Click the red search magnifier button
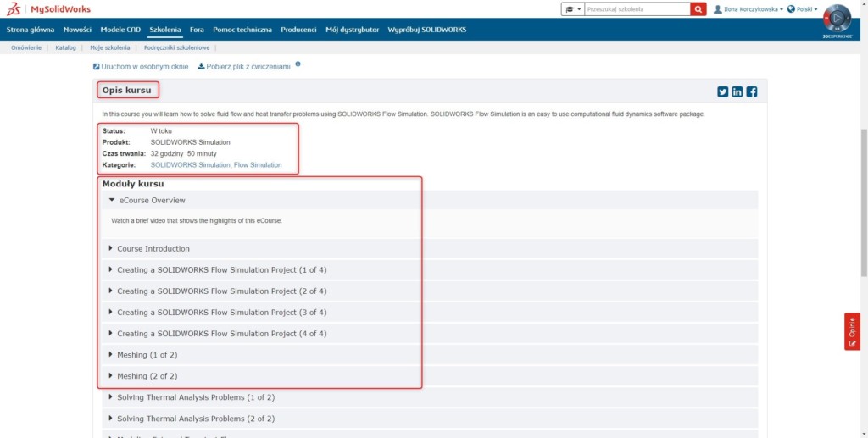This screenshot has height=438, width=868. pos(698,9)
